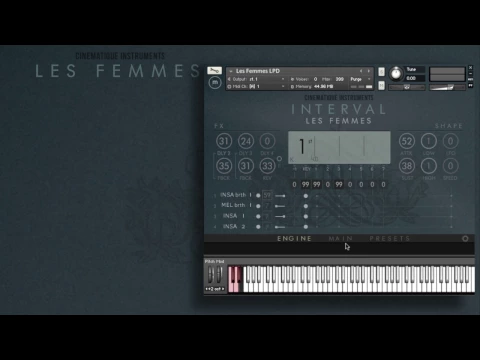Go to next instrument arrow
The height and width of the screenshot is (360, 480).
(x=368, y=71)
